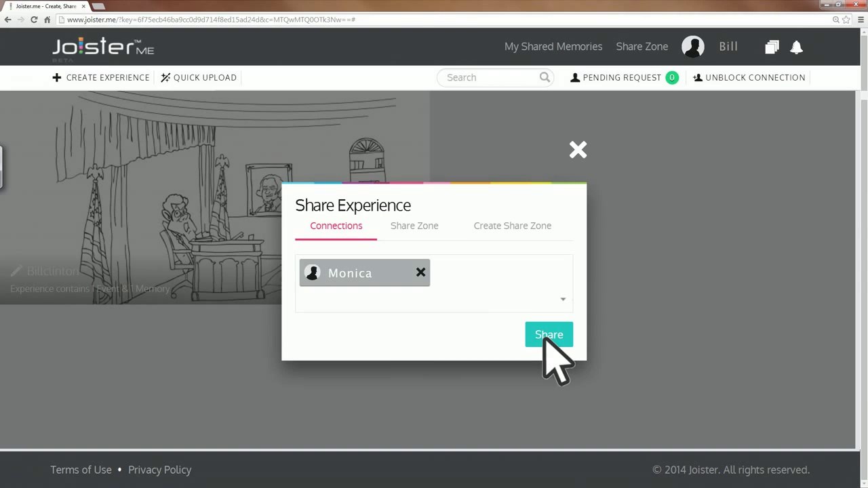Viewport: 868px width, 488px height.
Task: Open My Shared Memories
Action: [553, 46]
